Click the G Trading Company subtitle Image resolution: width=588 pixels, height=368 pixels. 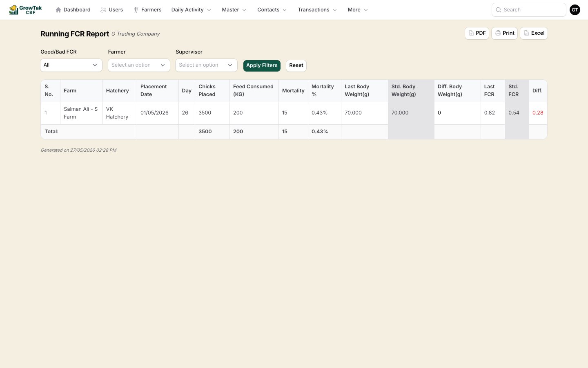(136, 34)
